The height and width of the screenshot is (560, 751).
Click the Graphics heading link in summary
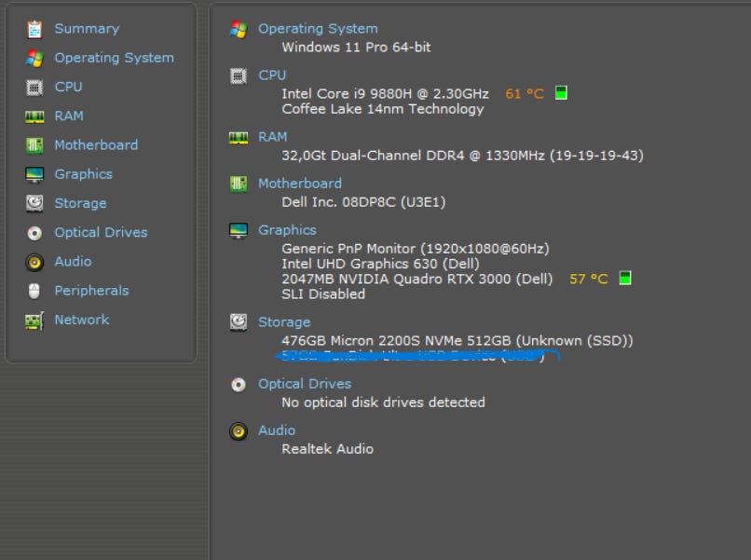[x=287, y=230]
